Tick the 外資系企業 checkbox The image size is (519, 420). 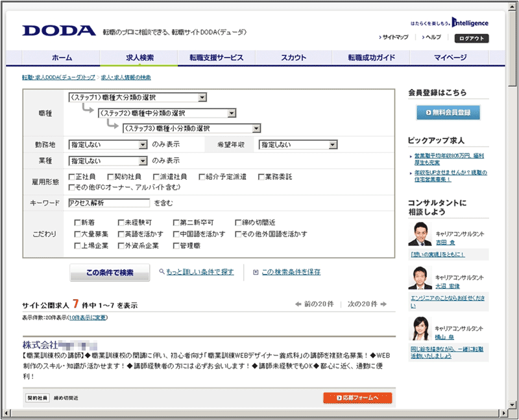coord(121,245)
